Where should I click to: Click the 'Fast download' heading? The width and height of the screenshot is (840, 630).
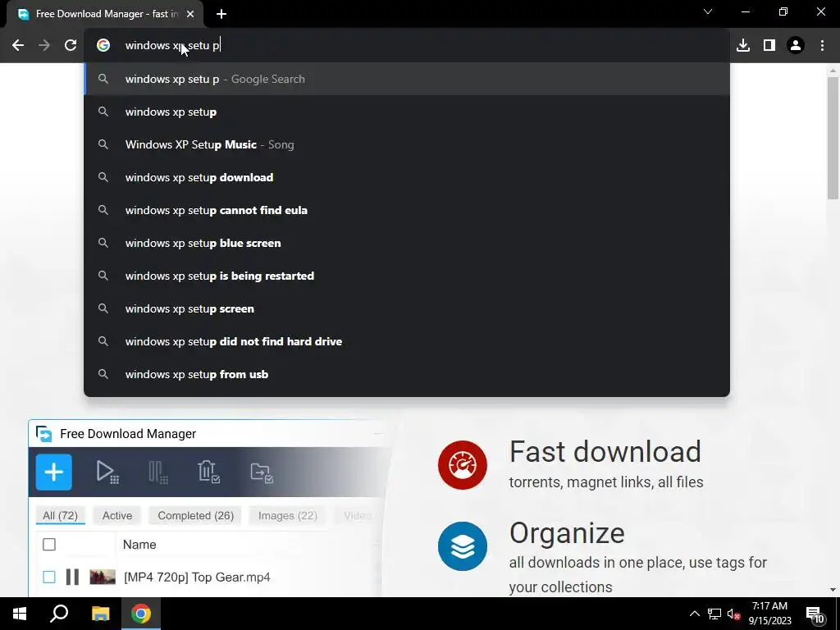pos(605,452)
